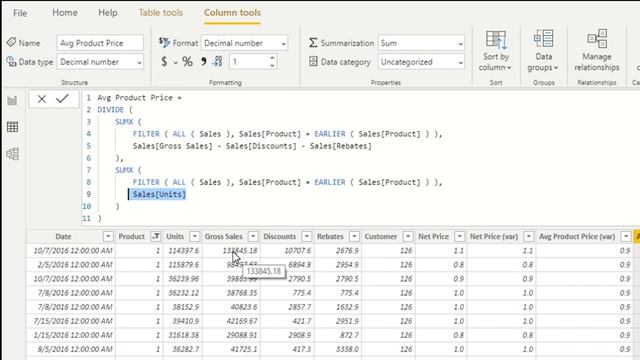Switch to the Help tab
640x360 pixels.
click(x=108, y=13)
